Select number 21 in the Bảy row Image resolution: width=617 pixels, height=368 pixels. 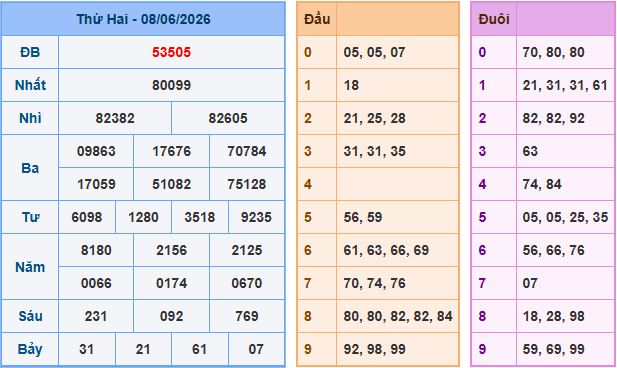143,349
